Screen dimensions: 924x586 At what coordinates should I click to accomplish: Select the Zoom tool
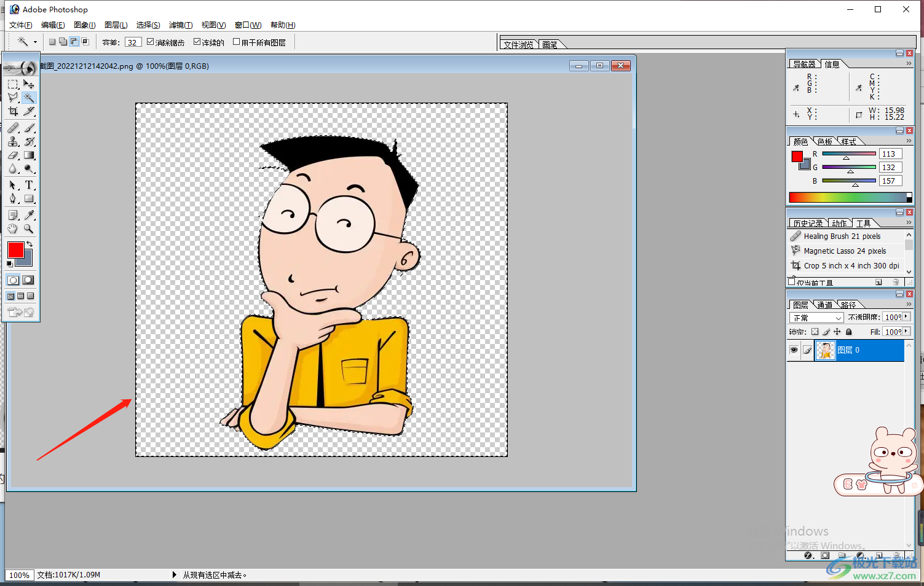(x=29, y=229)
